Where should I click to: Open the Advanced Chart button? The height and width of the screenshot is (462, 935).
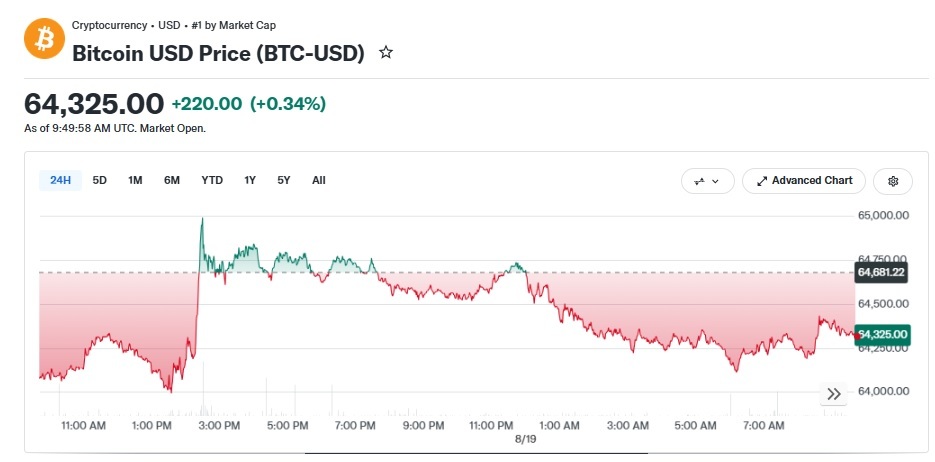(x=804, y=181)
